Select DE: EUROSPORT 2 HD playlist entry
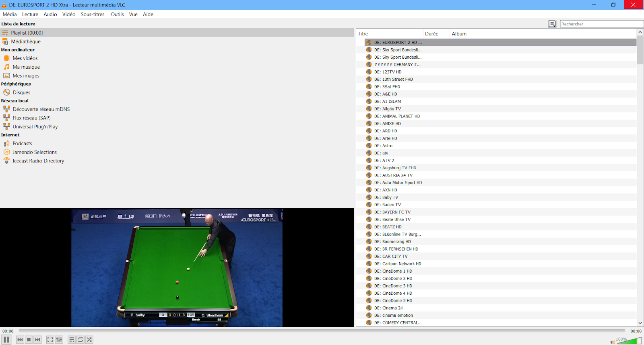The image size is (644, 345). click(501, 42)
